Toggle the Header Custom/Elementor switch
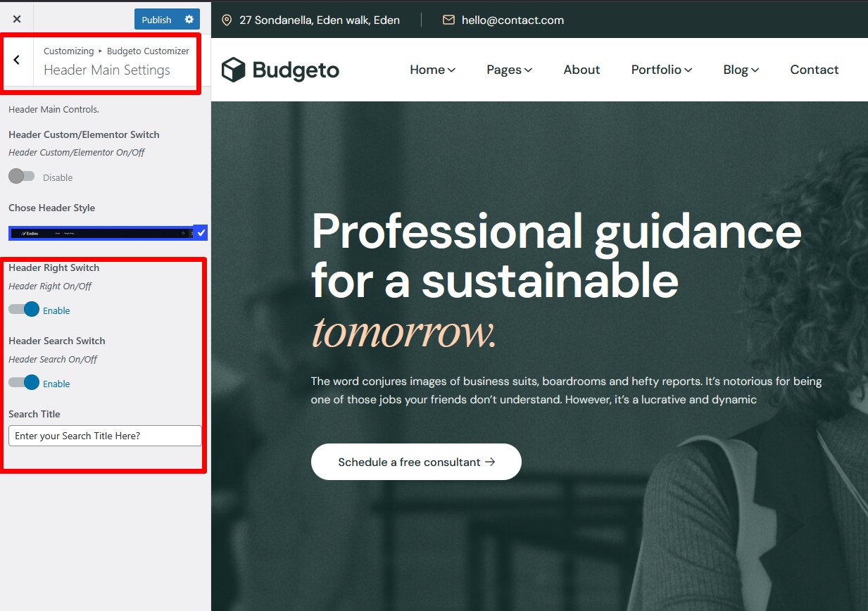Viewport: 868px width, 611px height. click(x=22, y=177)
